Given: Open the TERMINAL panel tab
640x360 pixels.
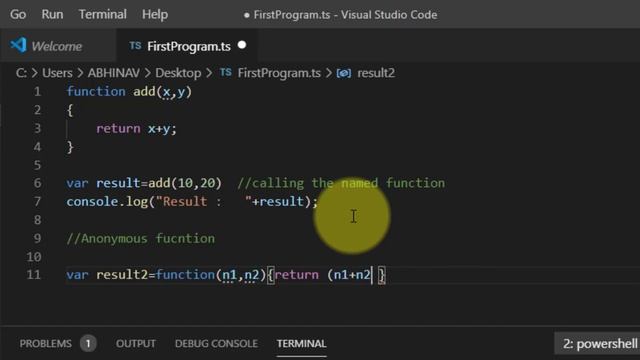Looking at the screenshot, I should point(301,344).
